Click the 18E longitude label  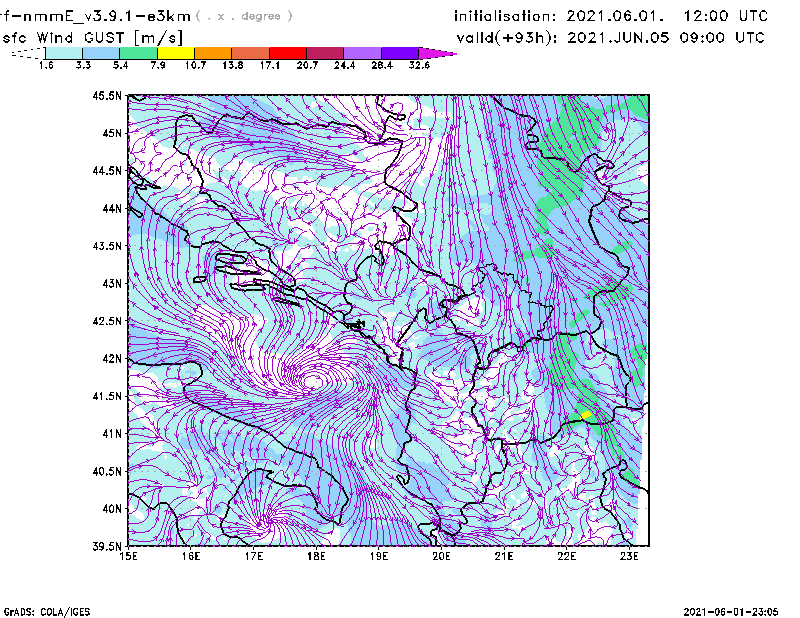tap(316, 556)
